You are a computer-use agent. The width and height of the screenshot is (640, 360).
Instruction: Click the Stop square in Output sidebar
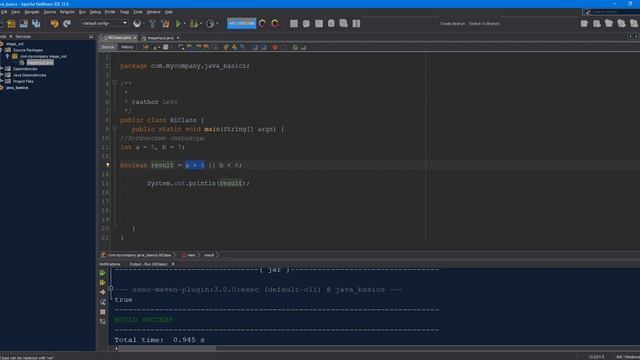pyautogui.click(x=102, y=312)
